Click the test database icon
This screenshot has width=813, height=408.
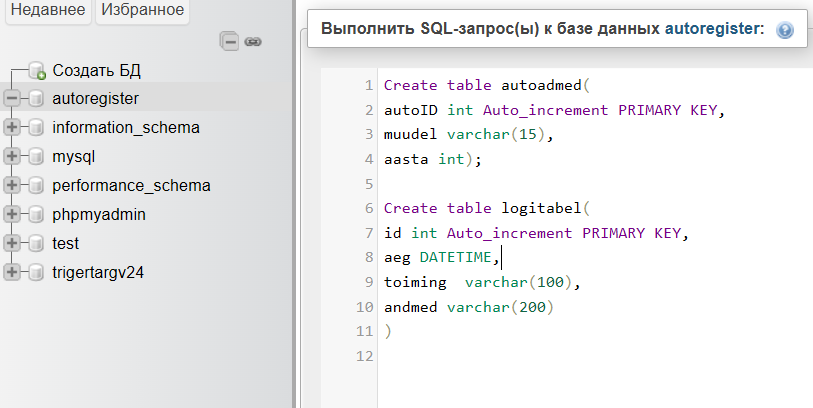pos(35,243)
